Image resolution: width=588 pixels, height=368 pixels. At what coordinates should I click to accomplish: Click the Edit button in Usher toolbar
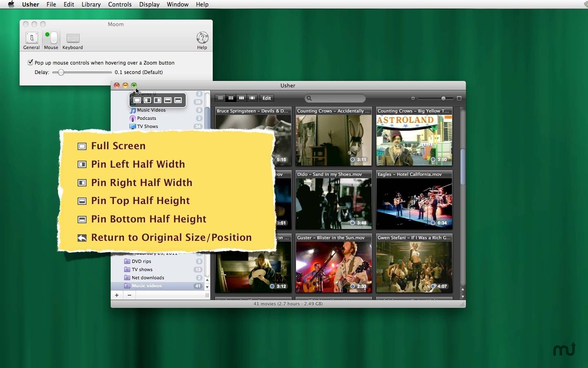267,98
